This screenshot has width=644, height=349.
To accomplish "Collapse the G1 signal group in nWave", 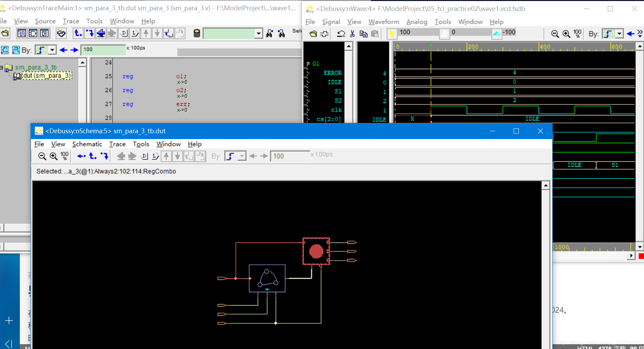I will pos(308,64).
